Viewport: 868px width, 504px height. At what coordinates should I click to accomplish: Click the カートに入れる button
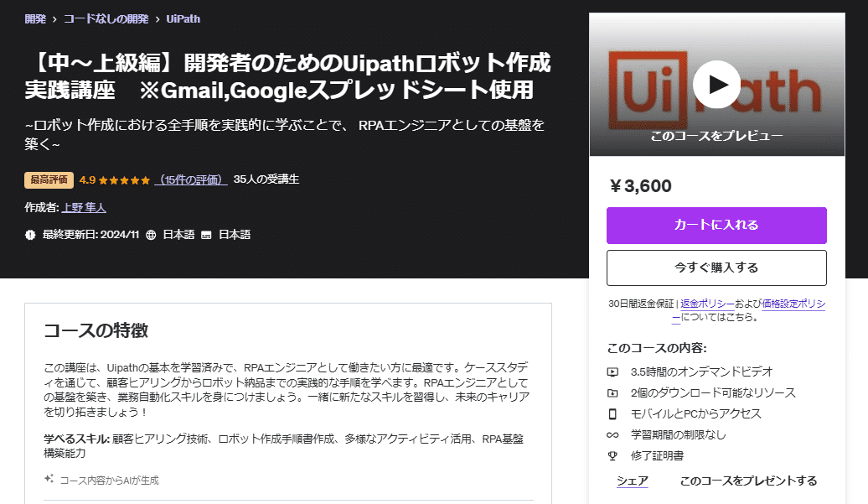716,226
